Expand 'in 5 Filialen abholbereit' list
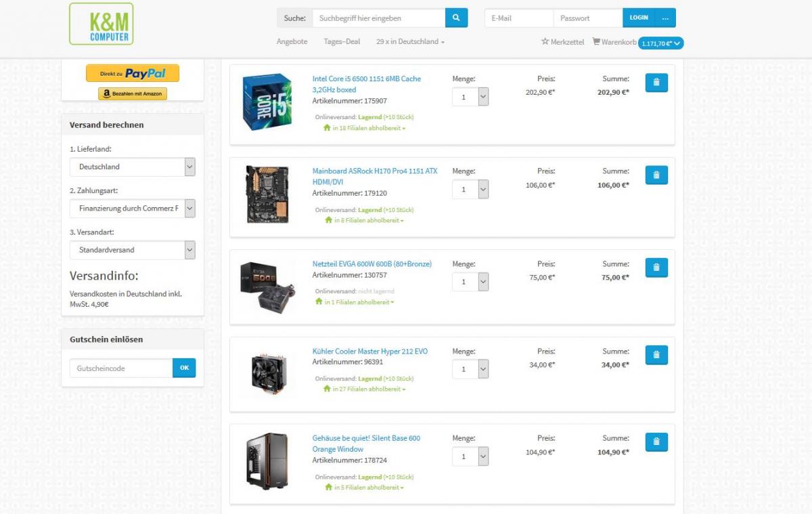Image resolution: width=812 pixels, height=514 pixels. click(364, 488)
